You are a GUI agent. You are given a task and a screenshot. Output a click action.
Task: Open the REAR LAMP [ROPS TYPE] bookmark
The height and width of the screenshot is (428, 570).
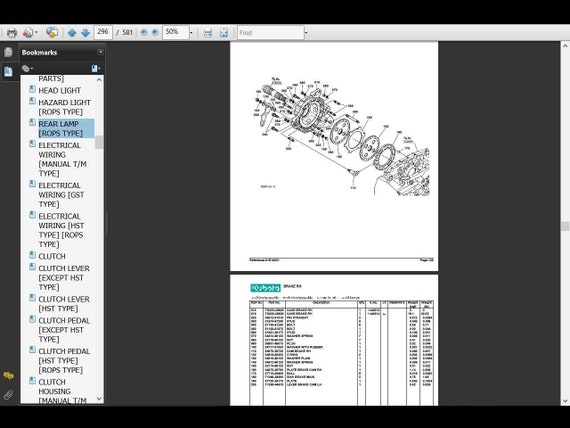pyautogui.click(x=60, y=128)
